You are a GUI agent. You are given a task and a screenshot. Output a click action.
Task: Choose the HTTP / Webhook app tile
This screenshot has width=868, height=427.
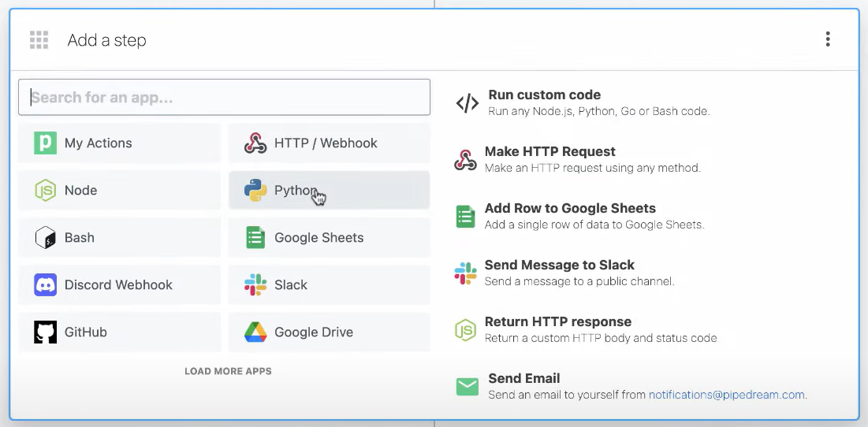(329, 143)
